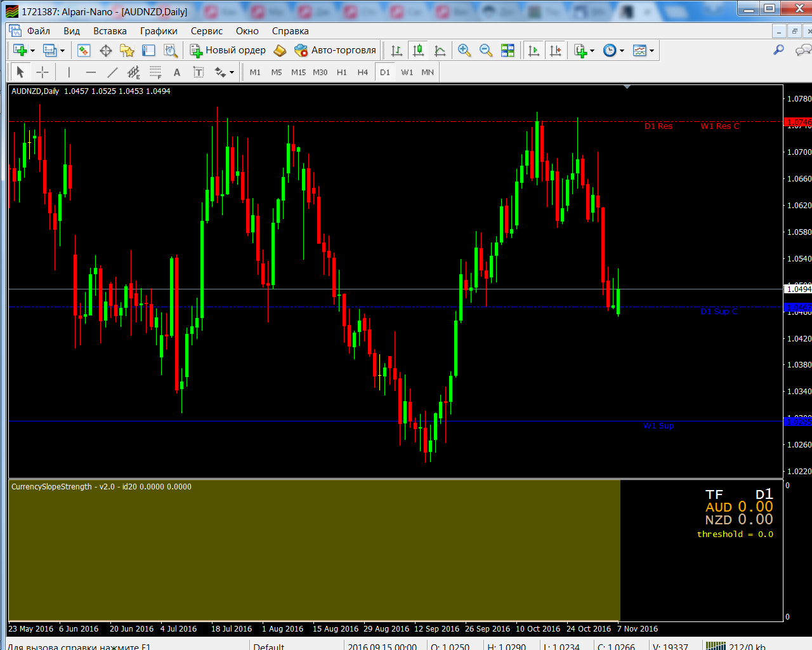Open the Вид menu
The image size is (812, 650).
[72, 30]
